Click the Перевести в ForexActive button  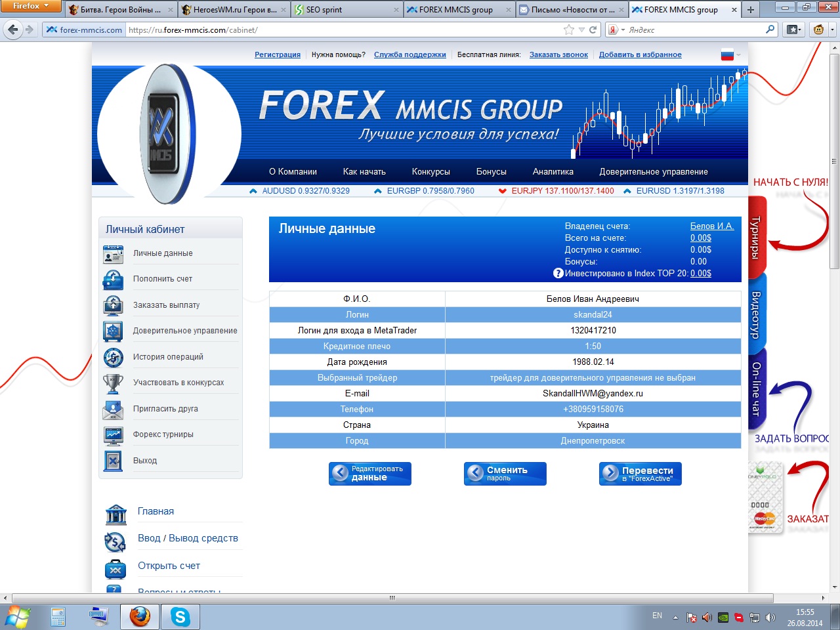[x=640, y=474]
